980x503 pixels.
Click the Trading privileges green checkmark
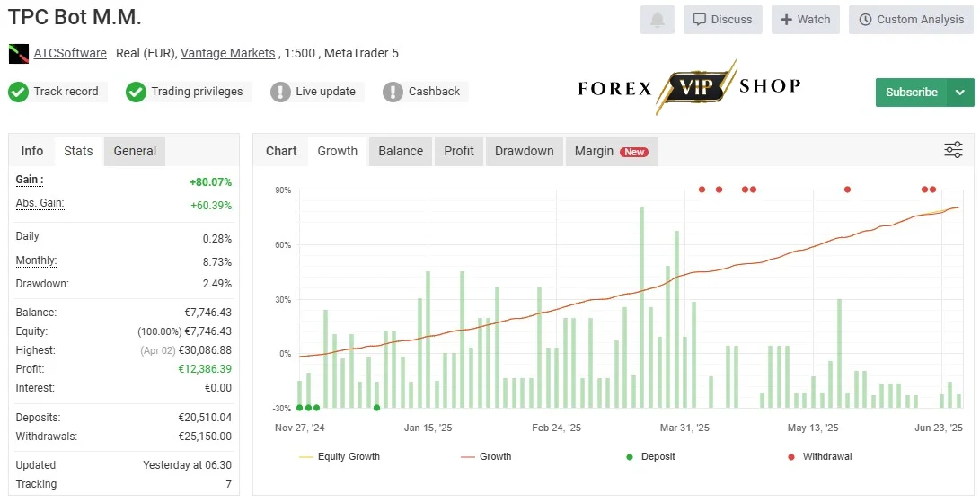click(x=136, y=92)
